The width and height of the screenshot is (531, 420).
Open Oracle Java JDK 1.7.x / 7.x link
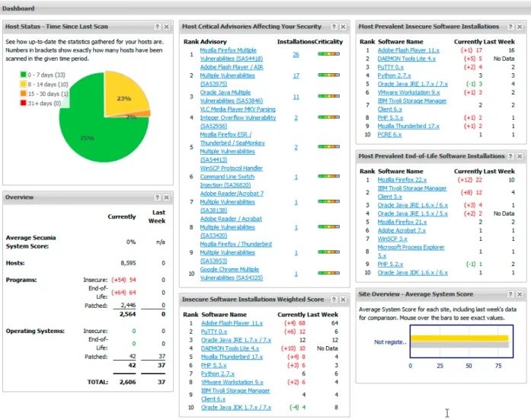click(235, 408)
